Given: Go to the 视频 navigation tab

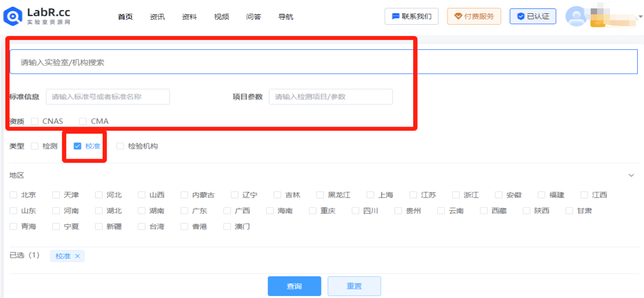Looking at the screenshot, I should (x=221, y=17).
